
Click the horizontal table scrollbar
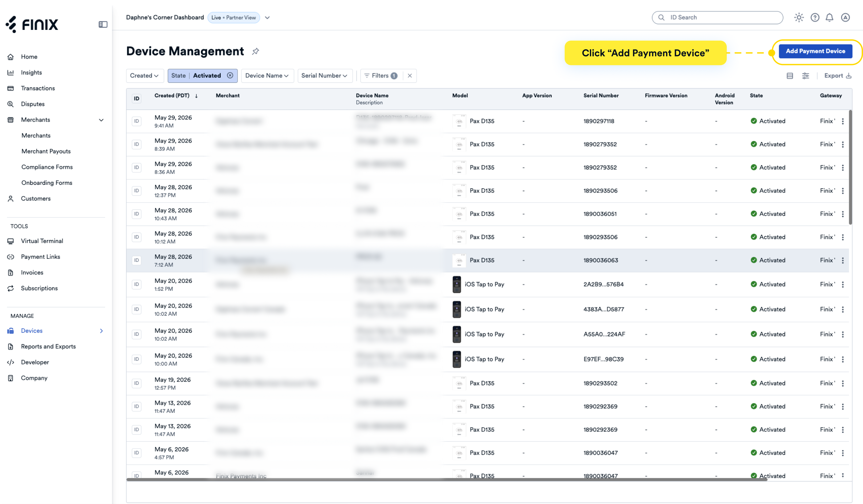coord(447,479)
